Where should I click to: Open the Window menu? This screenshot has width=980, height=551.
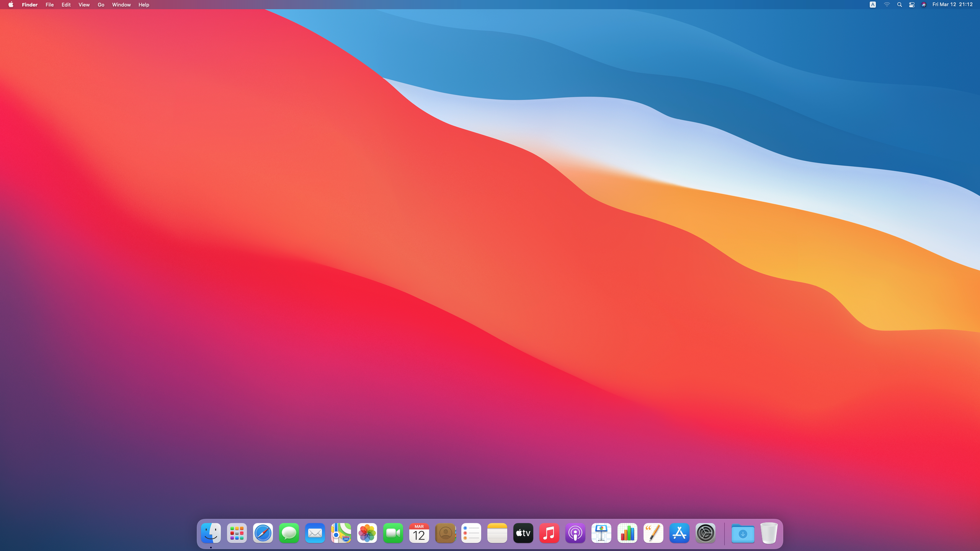click(x=121, y=5)
